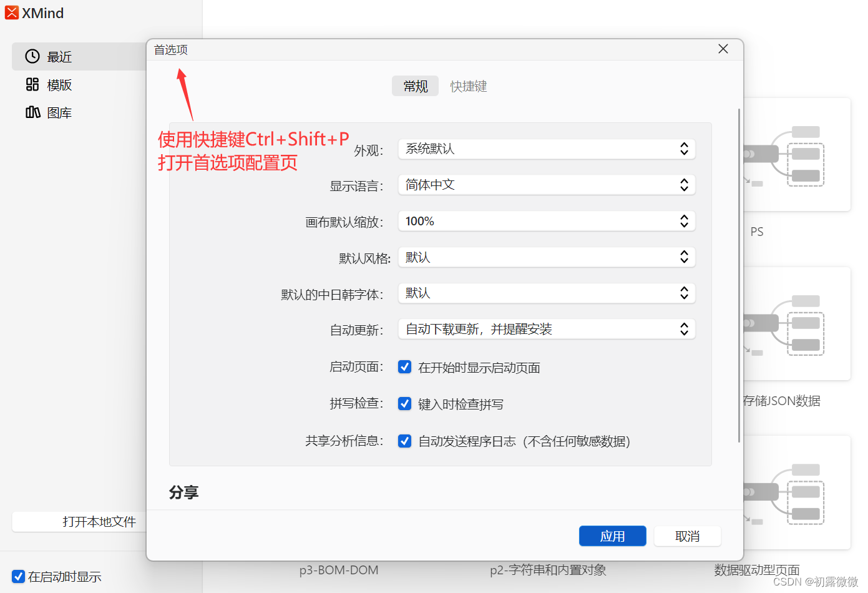868x593 pixels.
Task: Open the 显示语言 dropdown showing 简体中文
Action: 547,185
